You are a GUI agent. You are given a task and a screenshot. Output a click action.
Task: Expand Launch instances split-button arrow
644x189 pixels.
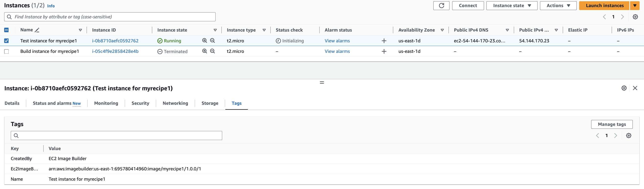(635, 5)
